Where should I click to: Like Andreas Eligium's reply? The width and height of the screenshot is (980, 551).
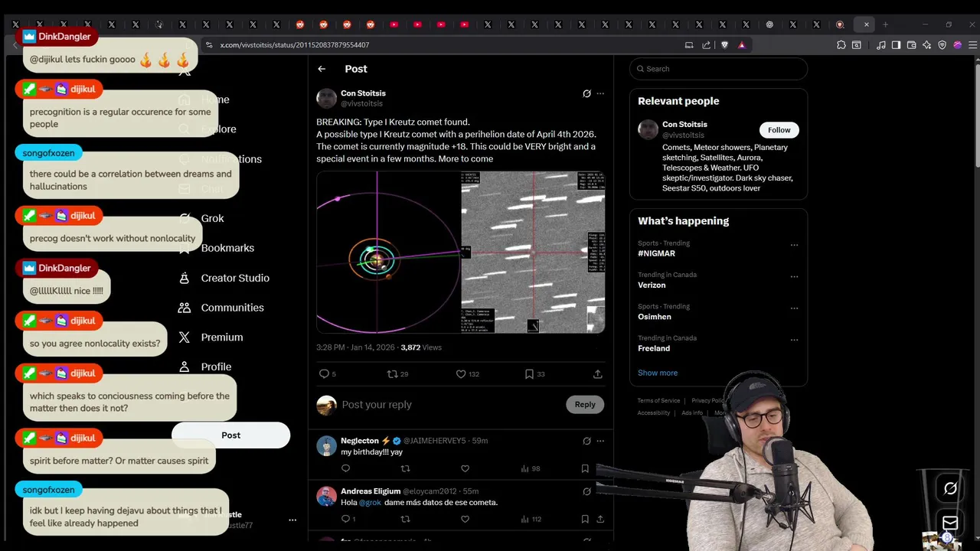tap(465, 519)
